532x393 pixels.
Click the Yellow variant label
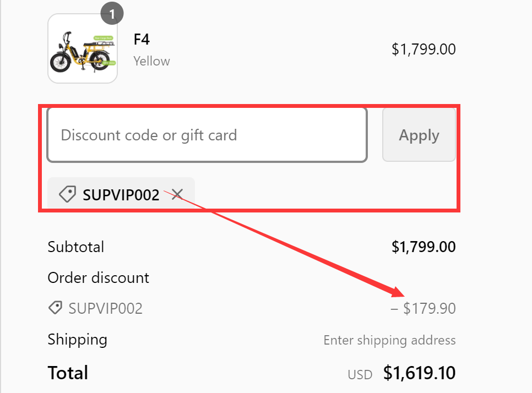(151, 61)
